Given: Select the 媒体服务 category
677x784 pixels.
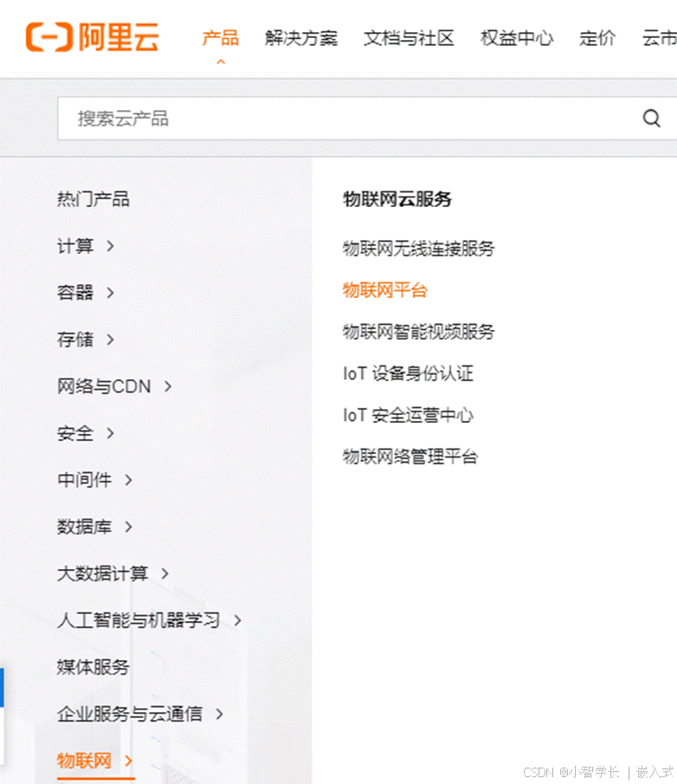Looking at the screenshot, I should (93, 667).
